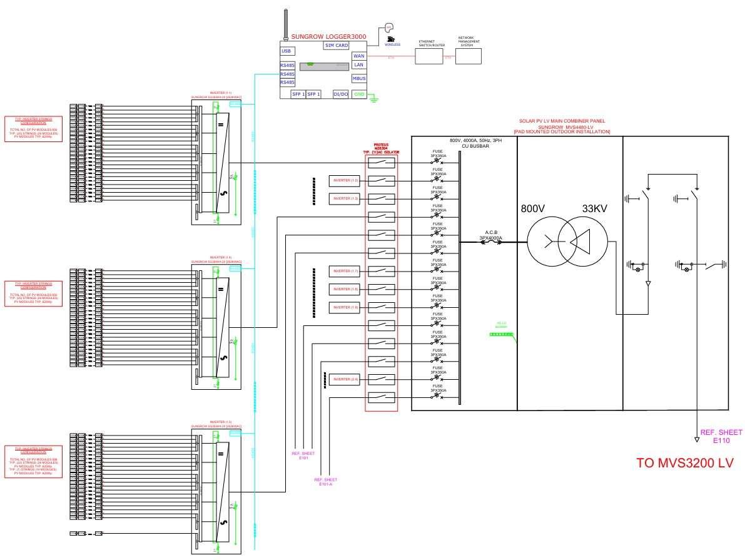Click the Inverter (1.1) DC/AC converter symbol
The image size is (745, 560).
tap(221, 161)
